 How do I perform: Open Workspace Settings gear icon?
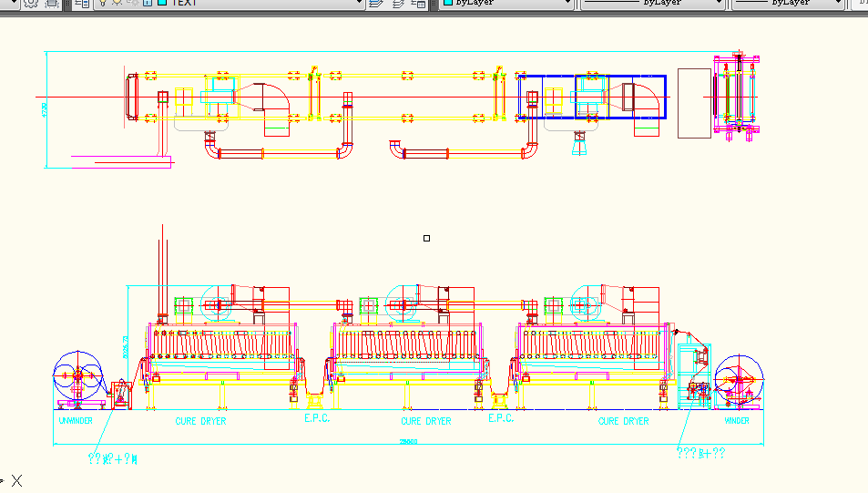(31, 4)
